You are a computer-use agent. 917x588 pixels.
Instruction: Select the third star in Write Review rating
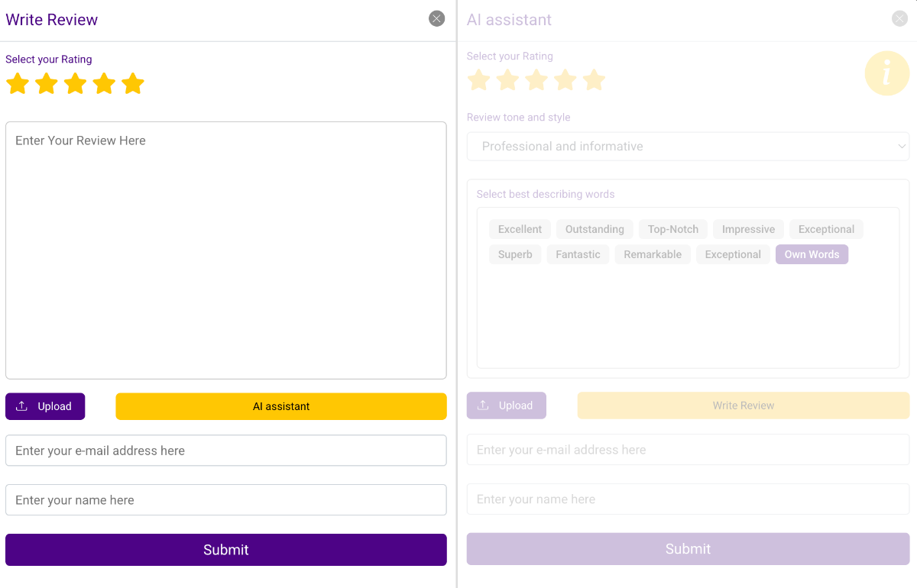click(76, 84)
